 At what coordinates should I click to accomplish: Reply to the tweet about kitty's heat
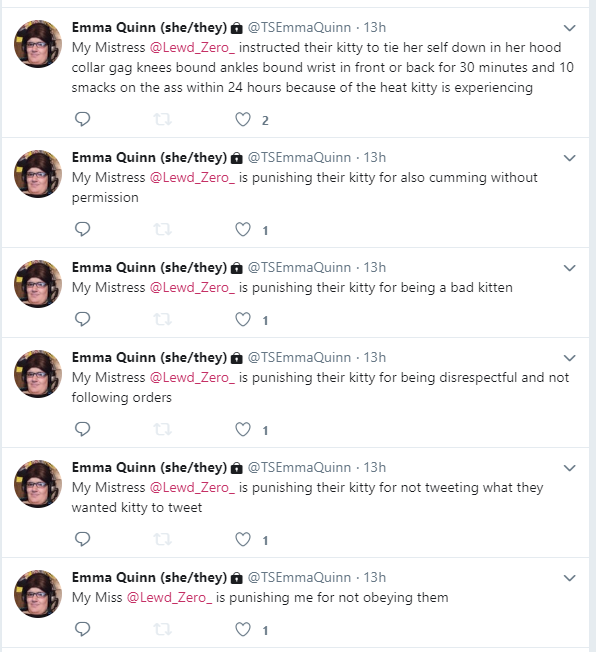tap(82, 119)
